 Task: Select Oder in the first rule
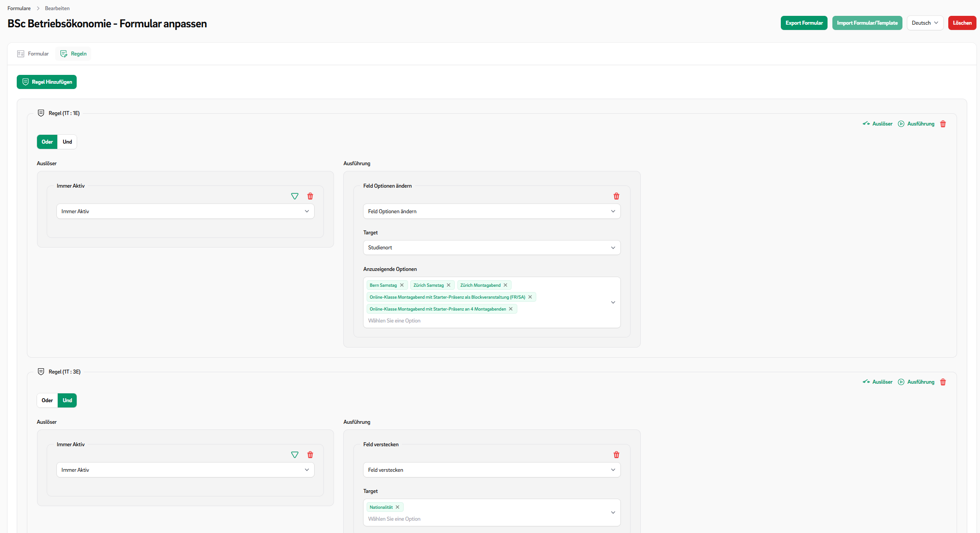(x=47, y=142)
